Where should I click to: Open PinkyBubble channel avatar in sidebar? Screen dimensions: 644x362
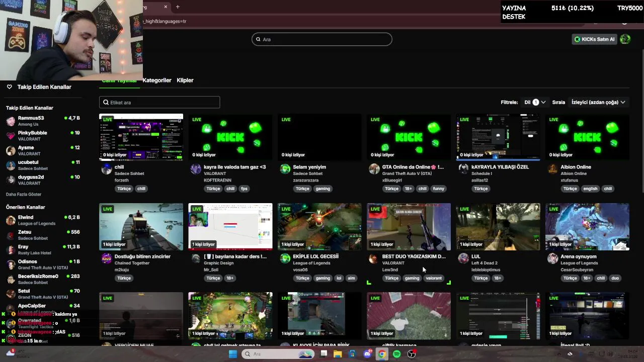(x=11, y=136)
